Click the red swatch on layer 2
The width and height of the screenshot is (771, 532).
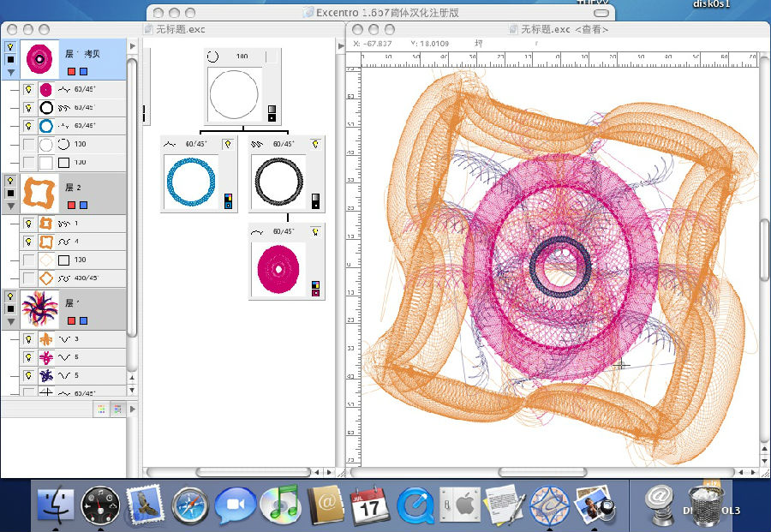coord(71,206)
